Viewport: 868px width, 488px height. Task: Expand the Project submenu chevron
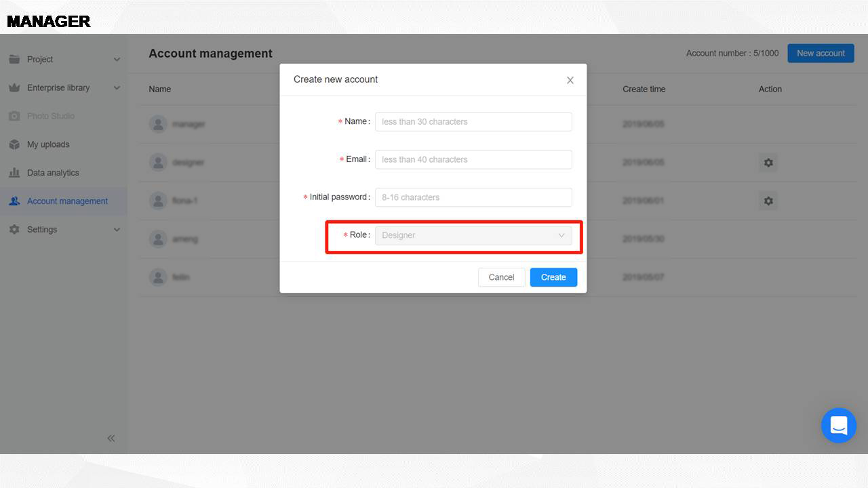click(x=117, y=60)
